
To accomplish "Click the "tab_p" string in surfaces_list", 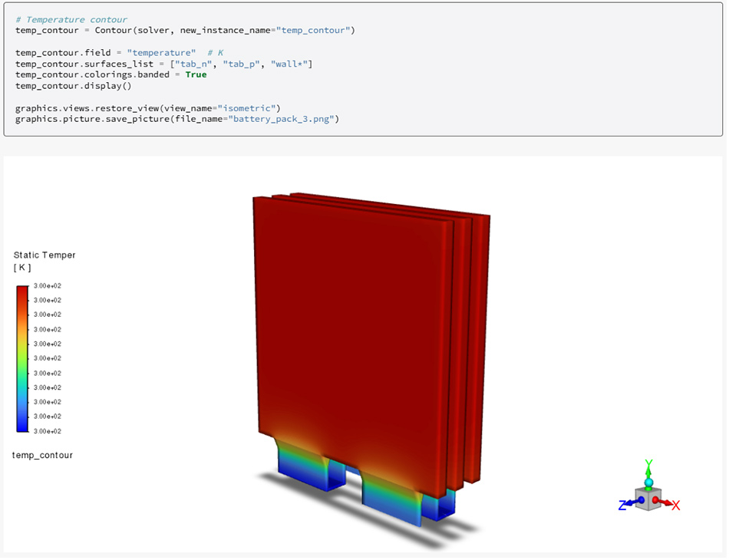I will point(241,64).
